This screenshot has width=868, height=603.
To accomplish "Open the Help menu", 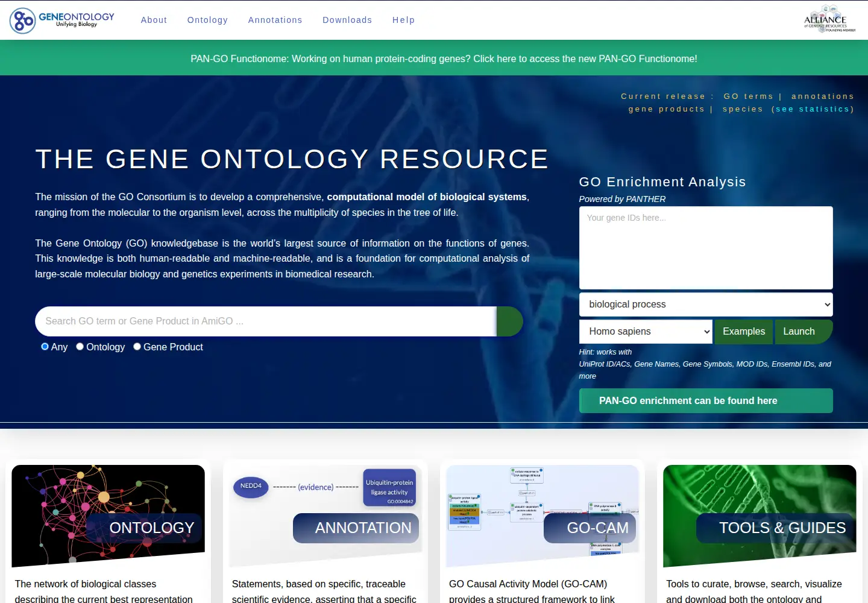I will [x=403, y=20].
